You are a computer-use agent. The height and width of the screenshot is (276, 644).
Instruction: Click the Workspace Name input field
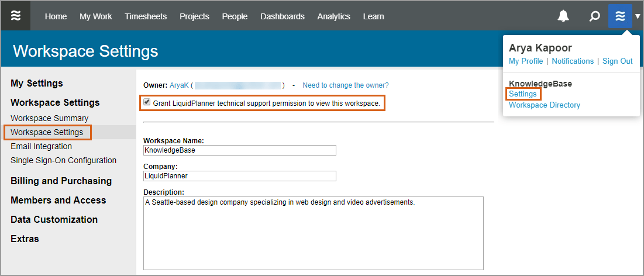[x=240, y=150]
